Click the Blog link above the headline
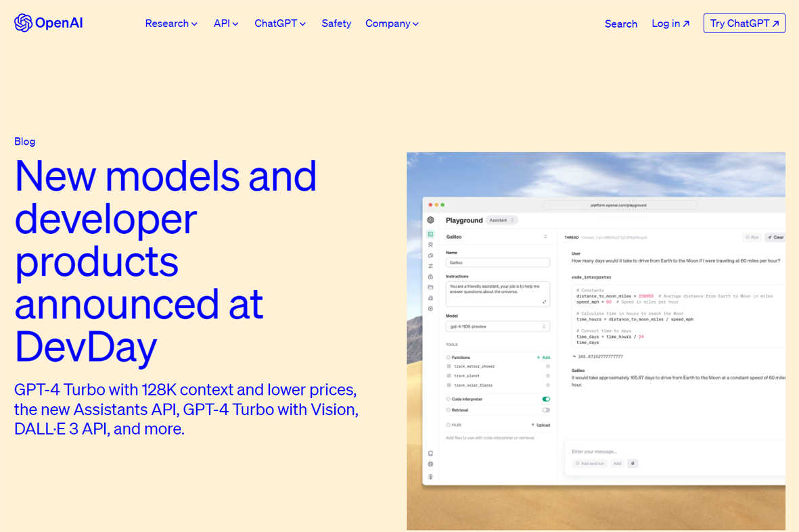The width and height of the screenshot is (799, 532). click(24, 141)
